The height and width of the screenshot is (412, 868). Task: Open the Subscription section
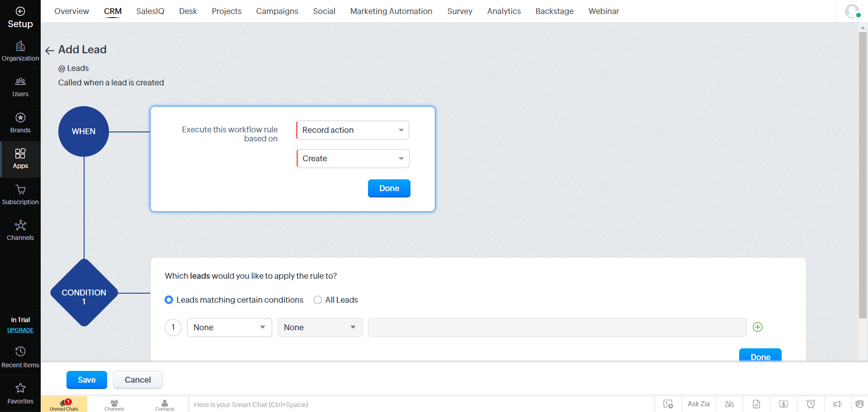[x=20, y=195]
